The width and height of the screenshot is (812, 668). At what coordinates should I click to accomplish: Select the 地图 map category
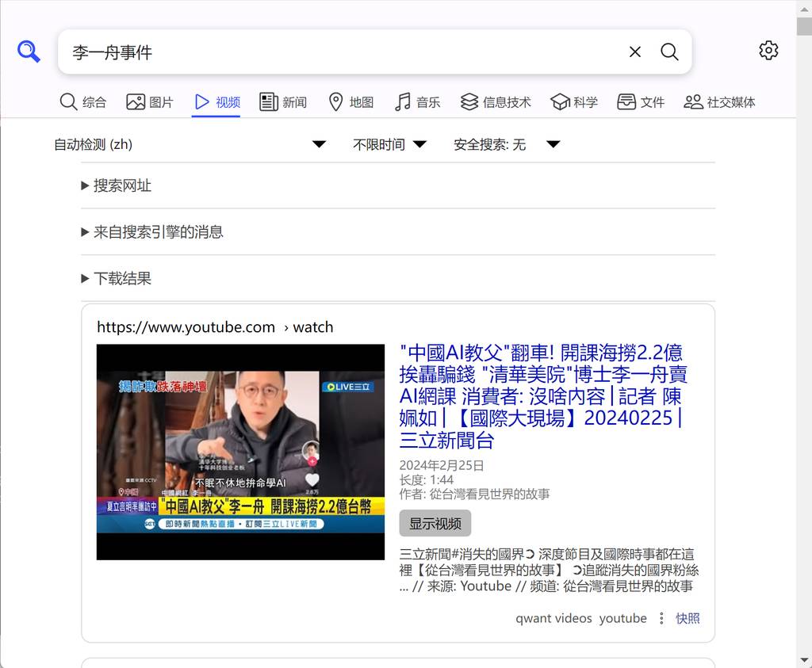point(350,102)
